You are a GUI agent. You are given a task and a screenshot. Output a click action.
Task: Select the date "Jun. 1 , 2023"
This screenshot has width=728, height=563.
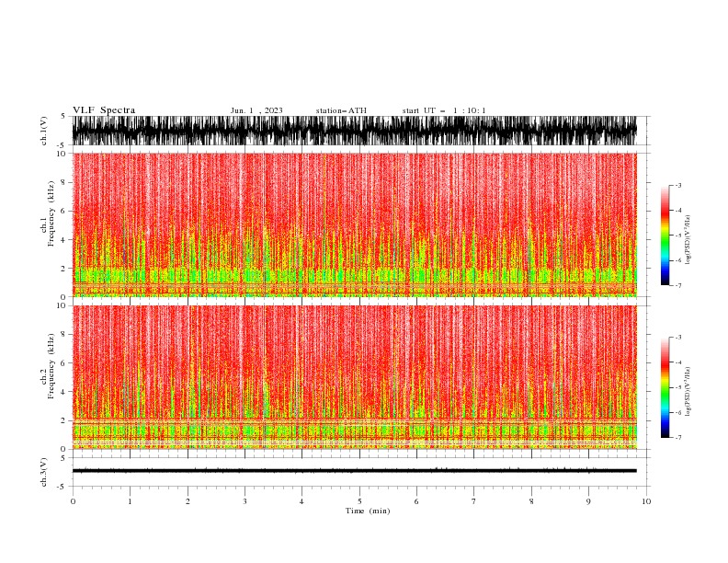[256, 110]
